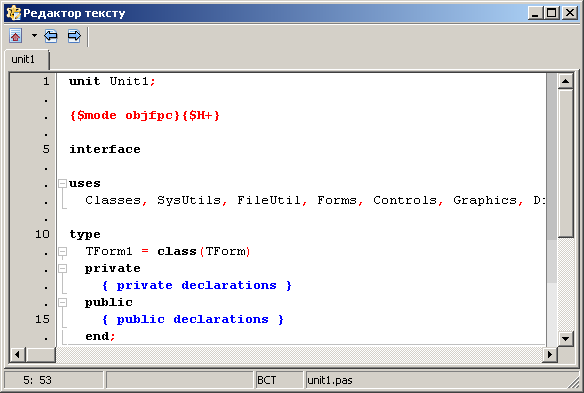Close the Редактор тексту window

pos(570,13)
